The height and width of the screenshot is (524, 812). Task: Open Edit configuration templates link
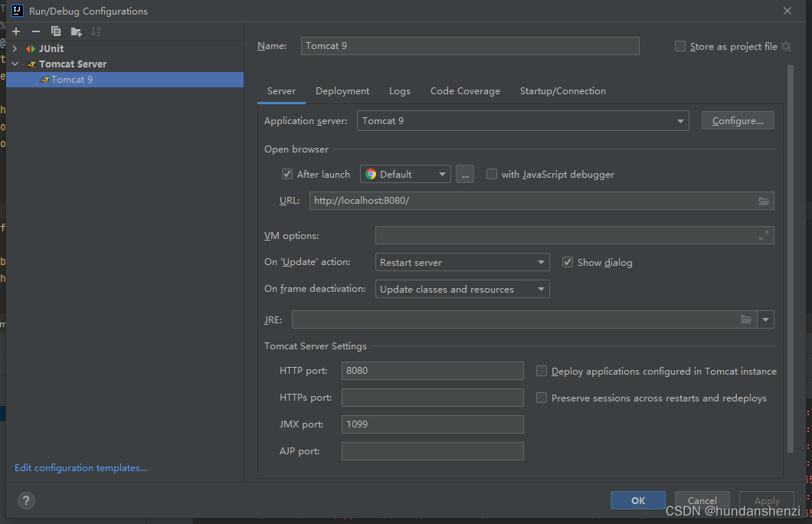80,467
